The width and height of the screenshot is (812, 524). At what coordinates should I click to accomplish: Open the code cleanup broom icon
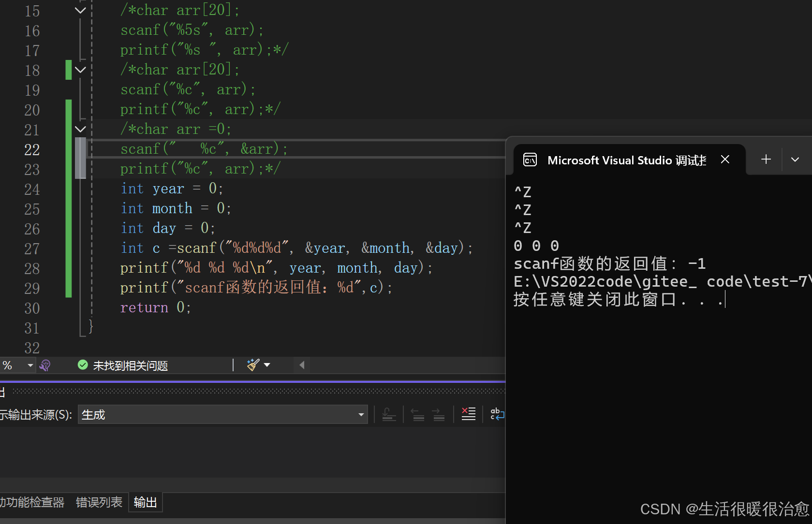253,365
